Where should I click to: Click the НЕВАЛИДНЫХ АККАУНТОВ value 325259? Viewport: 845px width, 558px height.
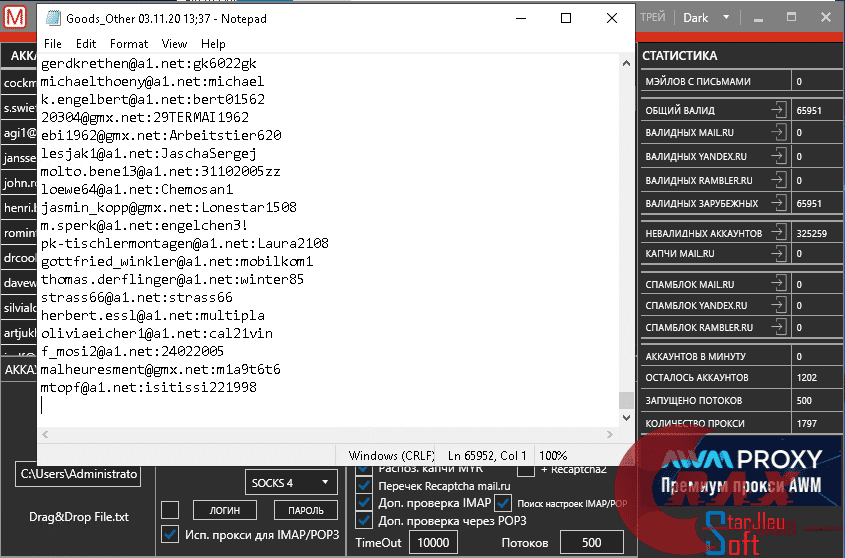[x=812, y=233]
